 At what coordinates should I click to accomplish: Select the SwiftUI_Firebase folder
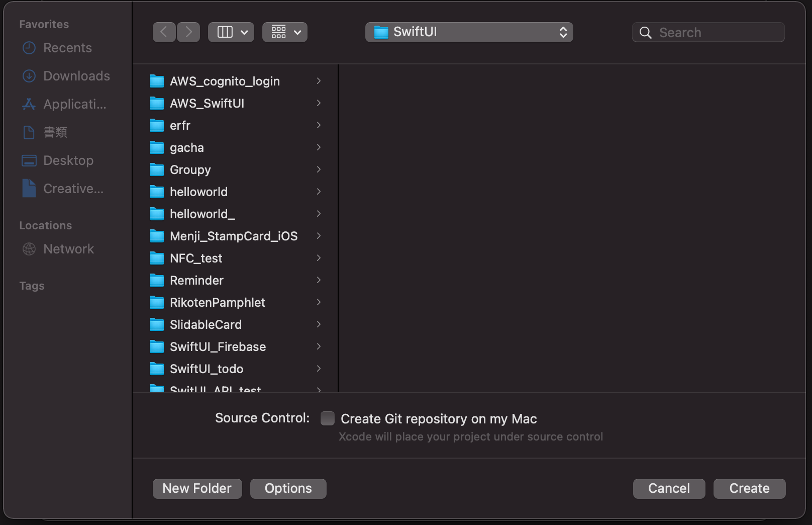click(x=235, y=346)
